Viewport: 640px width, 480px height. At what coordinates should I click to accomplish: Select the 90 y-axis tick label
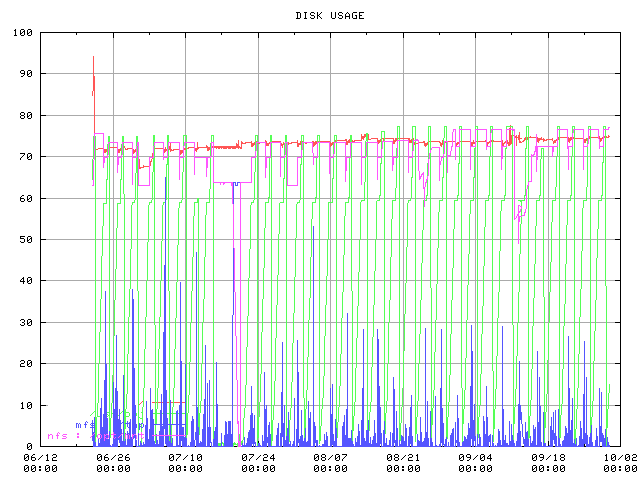point(25,74)
